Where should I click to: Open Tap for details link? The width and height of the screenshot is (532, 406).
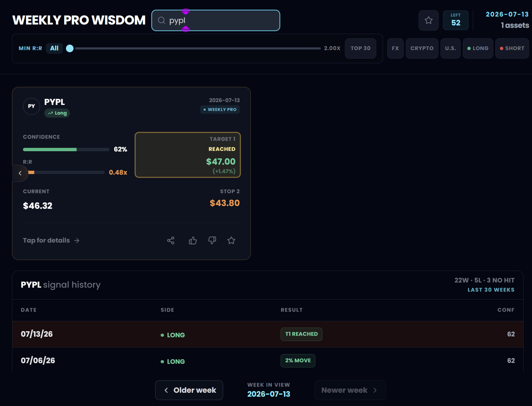click(51, 240)
